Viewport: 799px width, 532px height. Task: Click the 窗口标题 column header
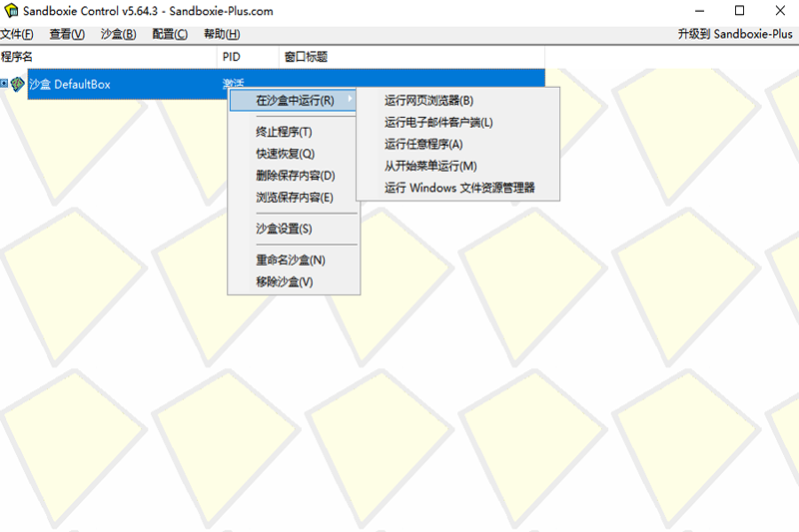411,57
